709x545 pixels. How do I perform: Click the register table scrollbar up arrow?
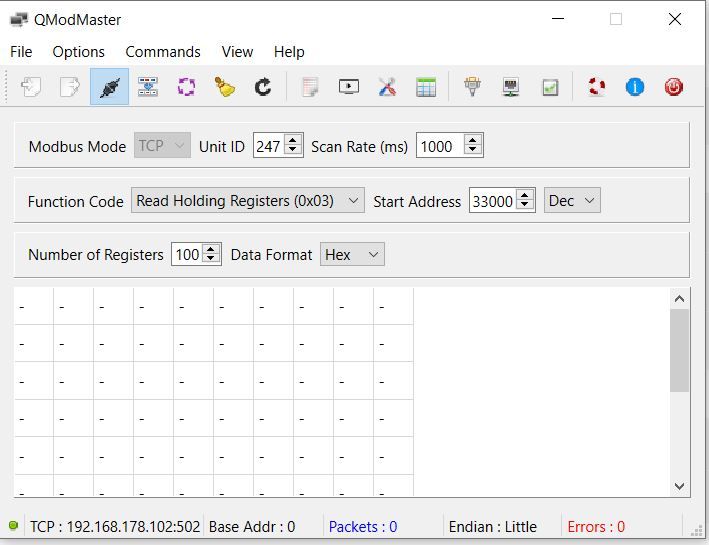tap(679, 299)
